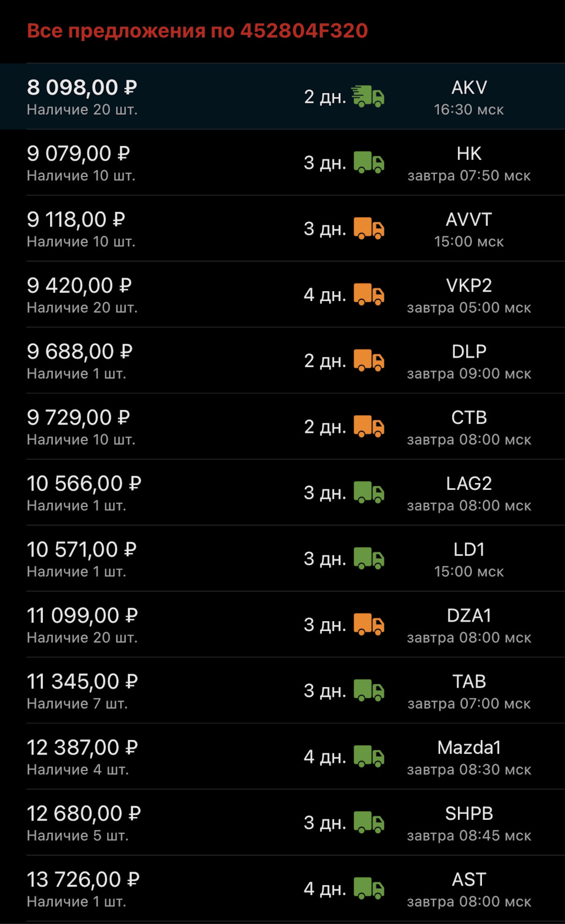565x924 pixels.
Task: Select the 8 098,00 ₽ offer
Action: [x=82, y=88]
